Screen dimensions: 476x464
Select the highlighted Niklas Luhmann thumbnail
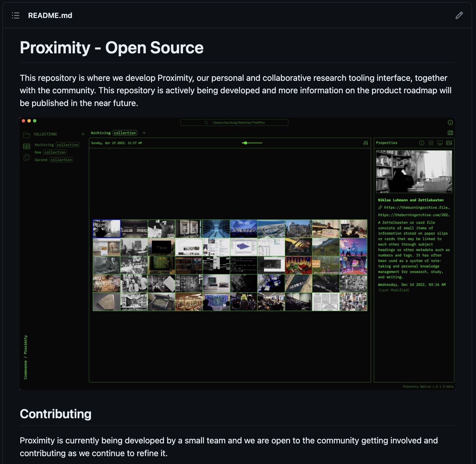point(106,229)
